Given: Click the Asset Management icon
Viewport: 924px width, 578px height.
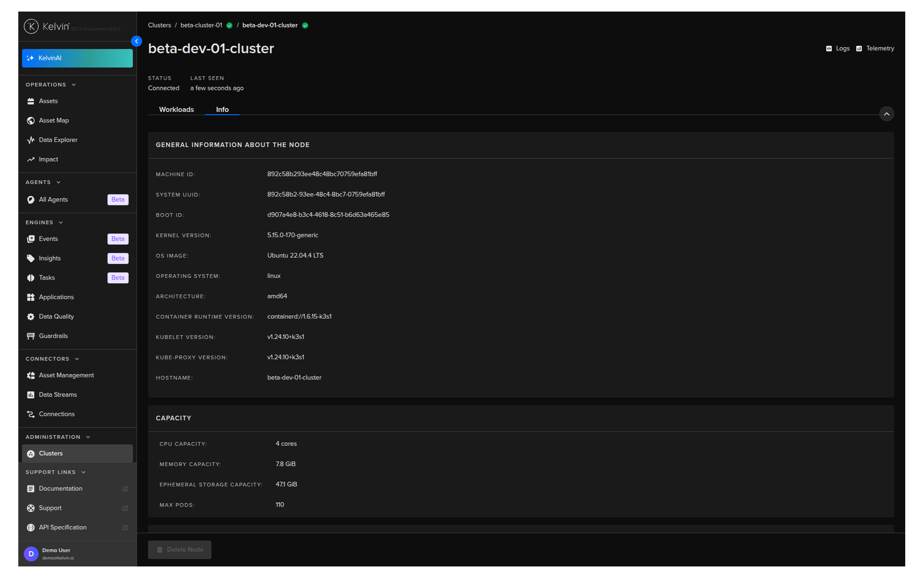Looking at the screenshot, I should coord(31,376).
